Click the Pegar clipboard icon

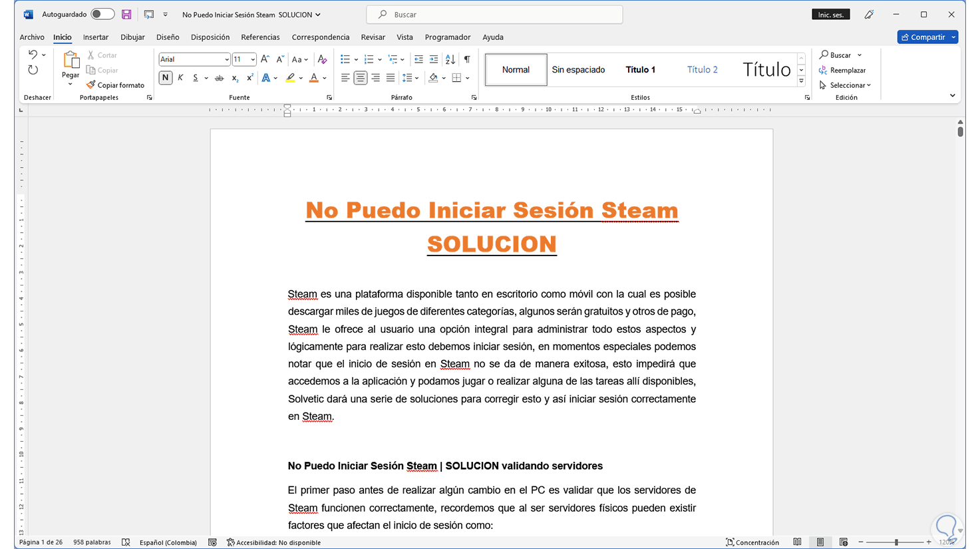(x=71, y=61)
